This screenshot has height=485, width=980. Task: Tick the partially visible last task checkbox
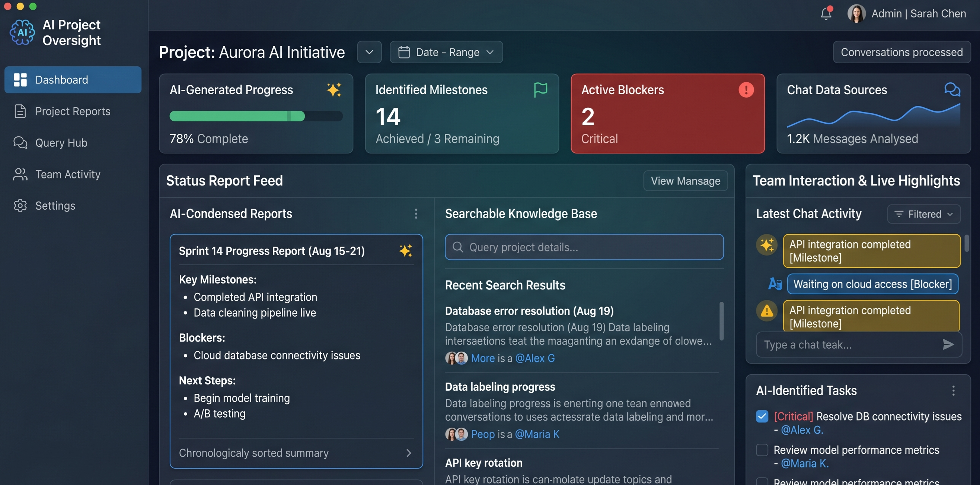[762, 481]
